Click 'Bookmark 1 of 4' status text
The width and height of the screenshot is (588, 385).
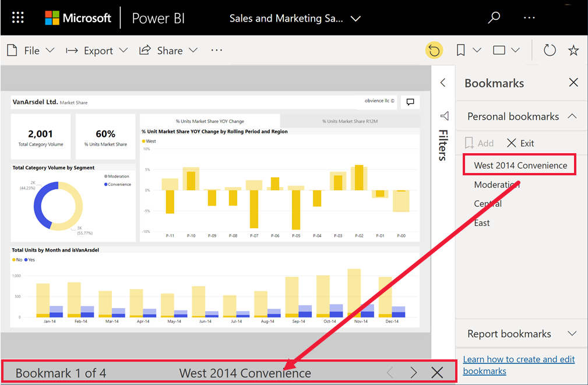[61, 373]
